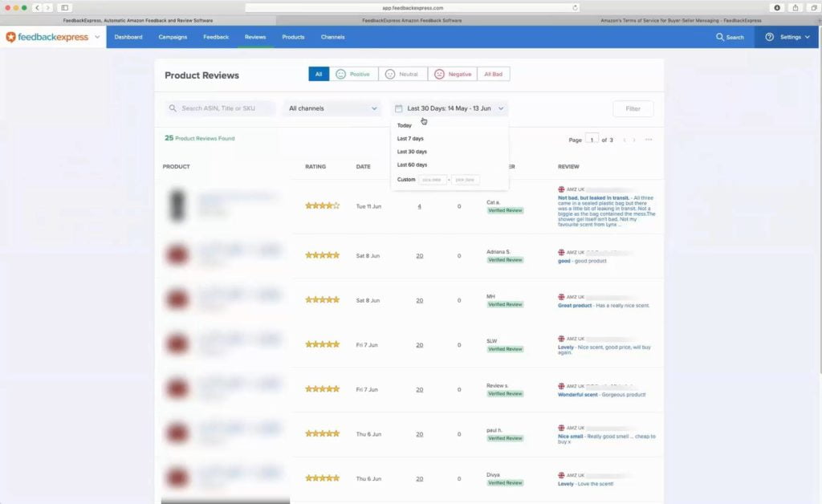This screenshot has width=822, height=504.
Task: Click the REVIEW column header
Action: 568,167
